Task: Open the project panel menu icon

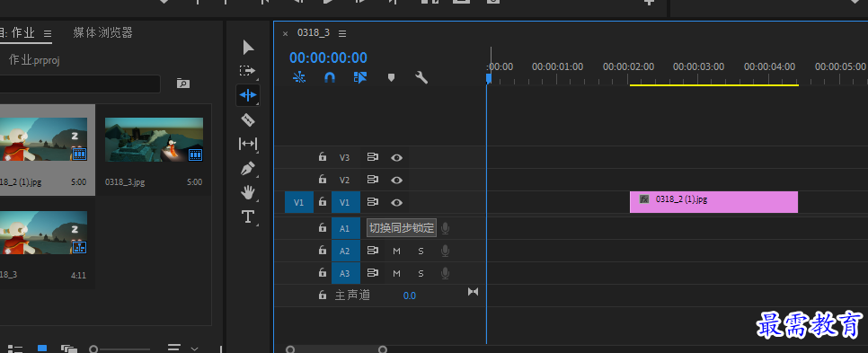Action: (x=48, y=33)
